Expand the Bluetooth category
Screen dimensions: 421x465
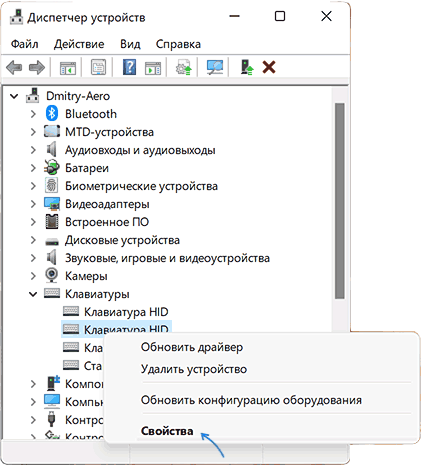(33, 114)
